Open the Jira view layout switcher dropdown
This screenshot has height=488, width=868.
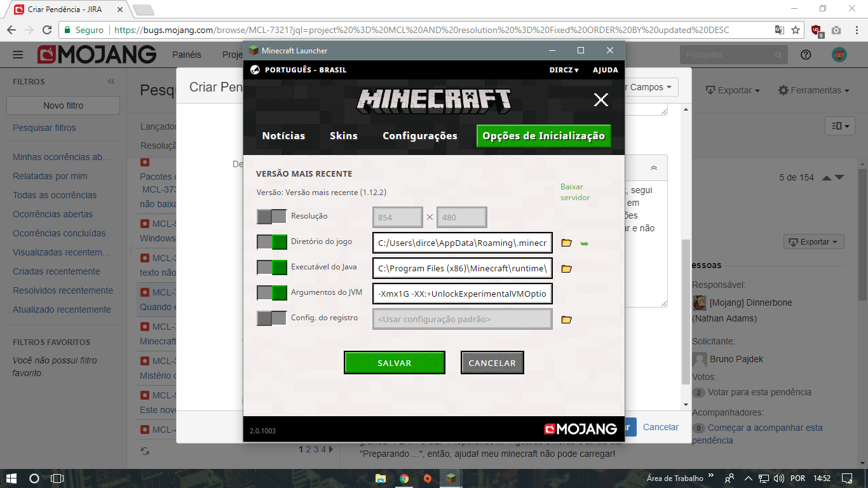pyautogui.click(x=839, y=126)
